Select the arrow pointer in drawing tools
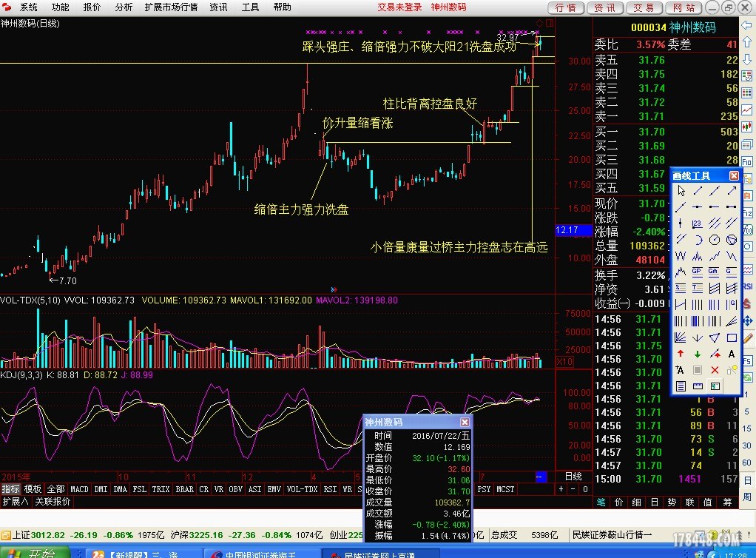The image size is (756, 558). pyautogui.click(x=681, y=190)
